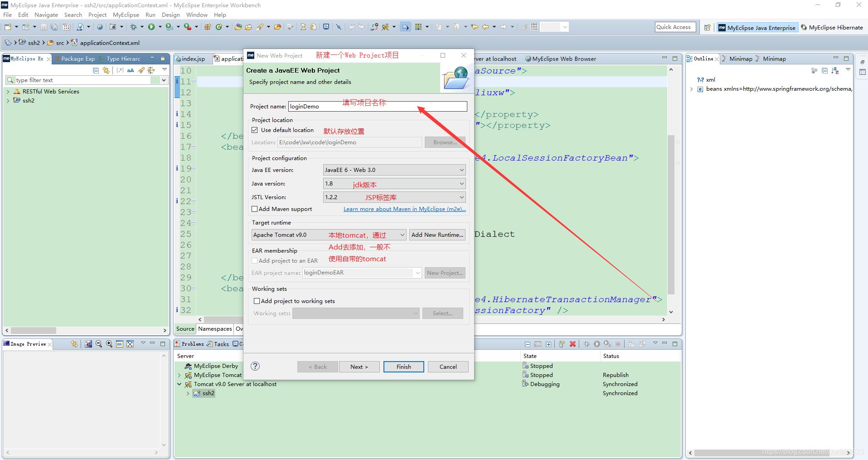Switch to the Namespaces editor tab
Viewport: 868px width, 460px height.
[215, 329]
